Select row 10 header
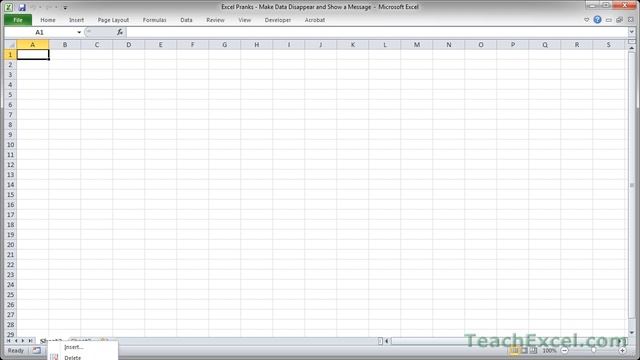The image size is (640, 360). click(x=11, y=144)
